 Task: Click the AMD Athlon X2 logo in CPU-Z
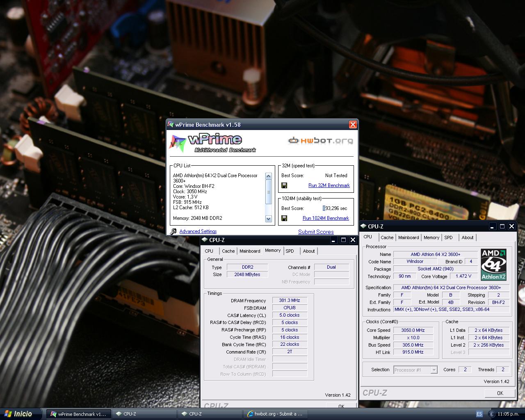pos(493,264)
